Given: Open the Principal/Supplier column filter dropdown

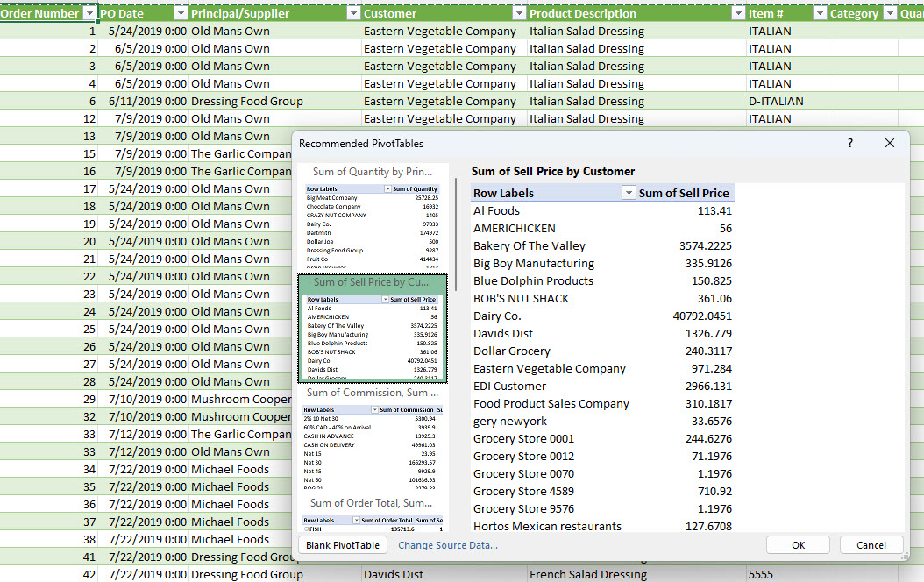Looking at the screenshot, I should tap(353, 13).
